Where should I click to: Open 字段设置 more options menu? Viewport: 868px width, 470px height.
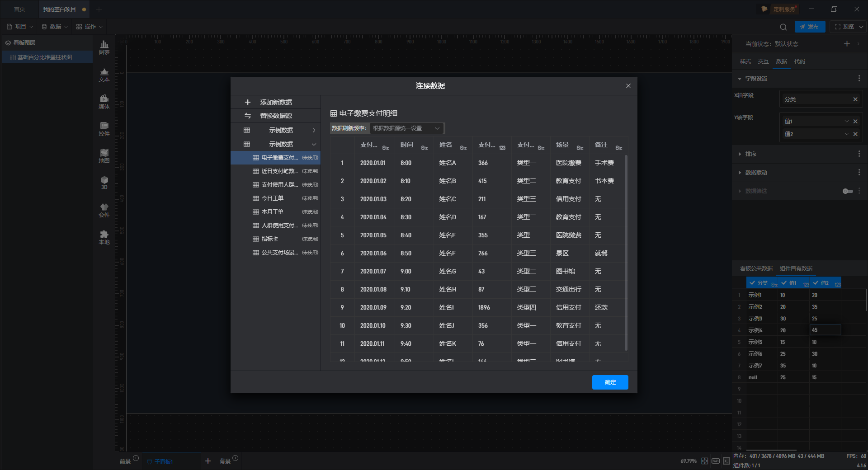[859, 79]
